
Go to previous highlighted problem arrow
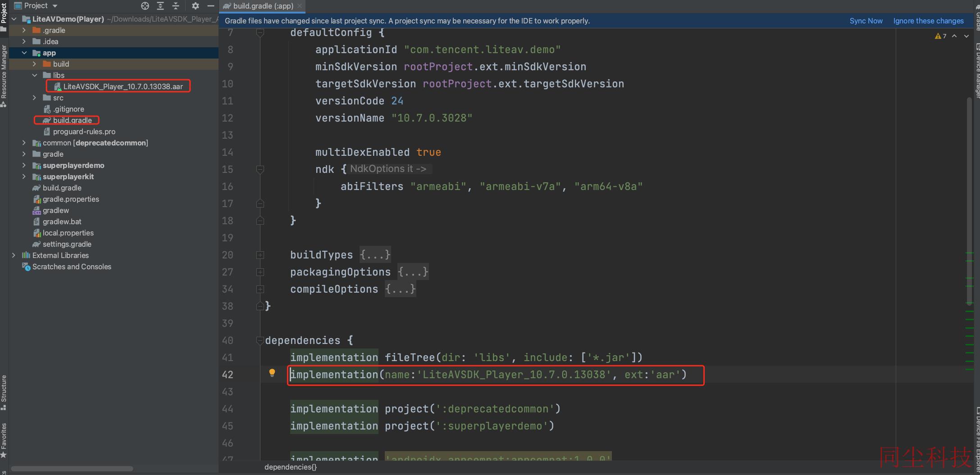click(x=954, y=36)
